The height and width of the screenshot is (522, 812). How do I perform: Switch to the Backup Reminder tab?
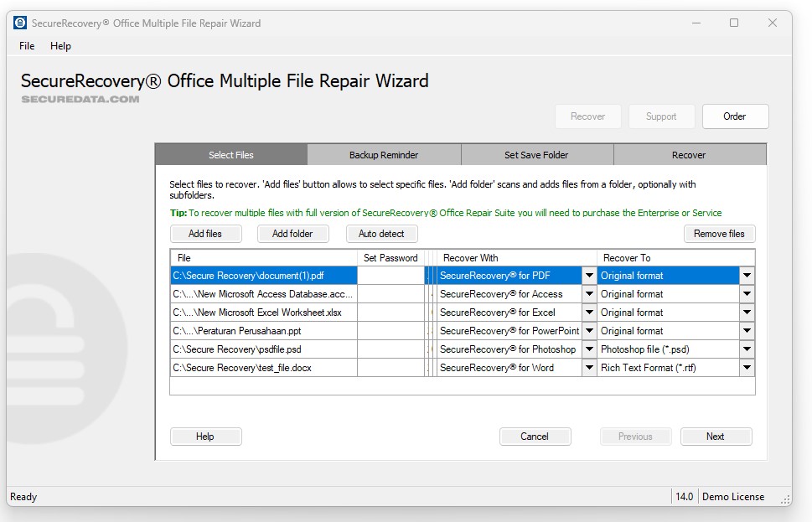point(385,154)
